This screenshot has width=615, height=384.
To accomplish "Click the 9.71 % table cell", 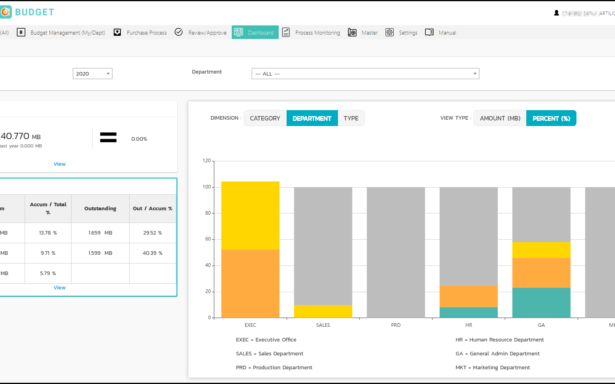I will tap(48, 253).
